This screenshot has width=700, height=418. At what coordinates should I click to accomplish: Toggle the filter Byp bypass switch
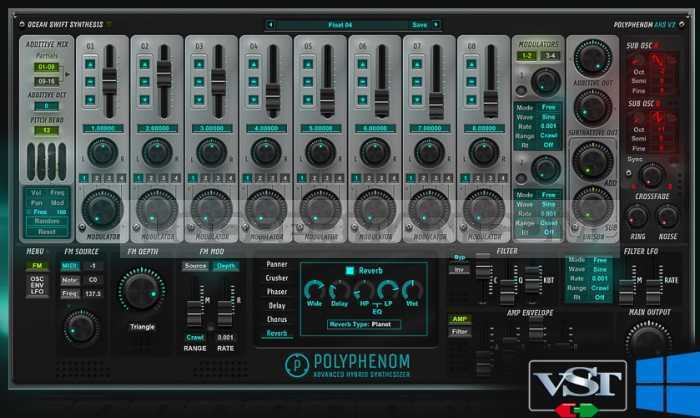[459, 257]
